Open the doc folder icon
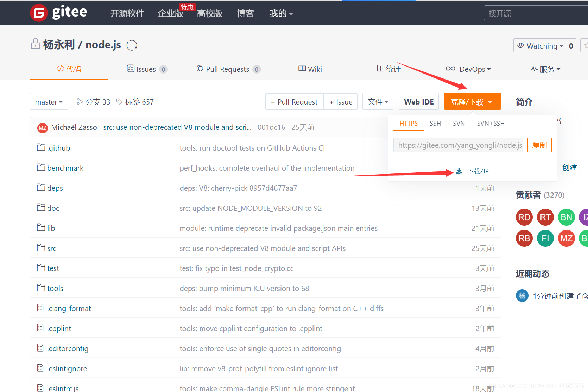The image size is (588, 392). (x=41, y=207)
